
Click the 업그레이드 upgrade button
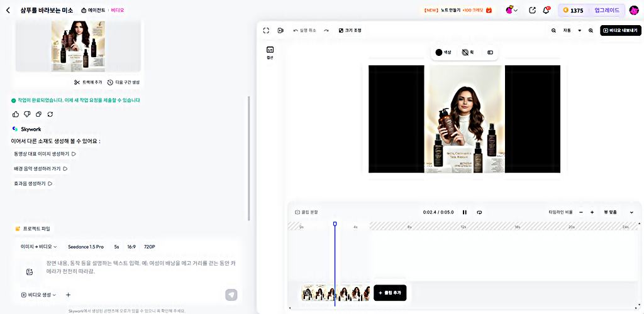tap(607, 10)
